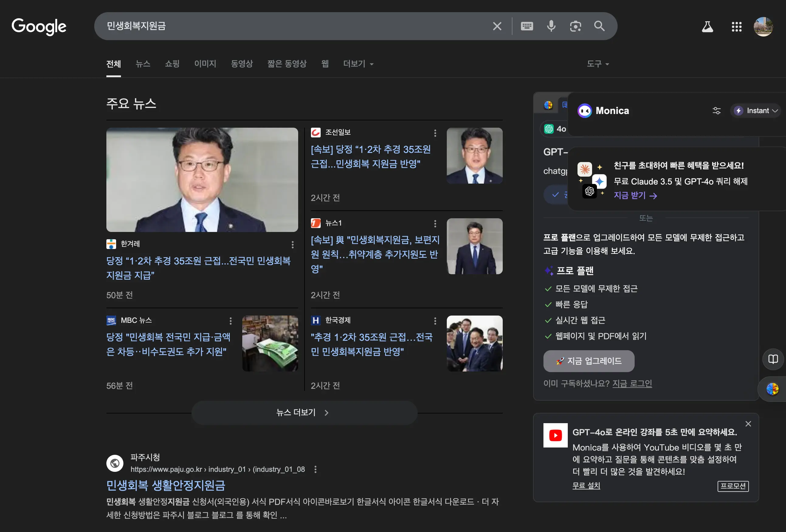Viewport: 786px width, 532px height.
Task: Click the colorful icon in Monica panel tab
Action: (548, 105)
